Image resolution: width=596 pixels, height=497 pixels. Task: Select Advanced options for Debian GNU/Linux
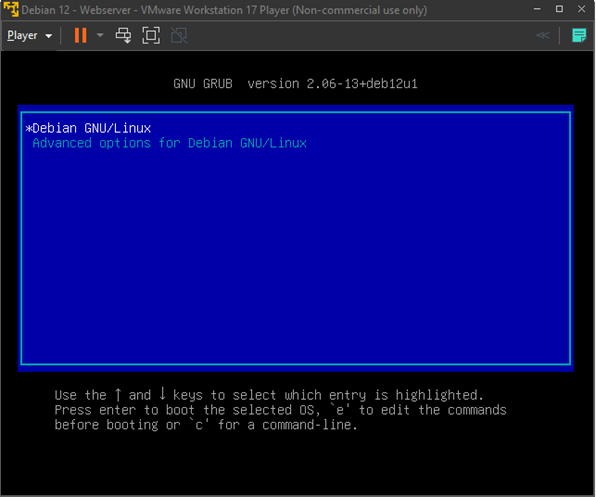(x=296, y=143)
